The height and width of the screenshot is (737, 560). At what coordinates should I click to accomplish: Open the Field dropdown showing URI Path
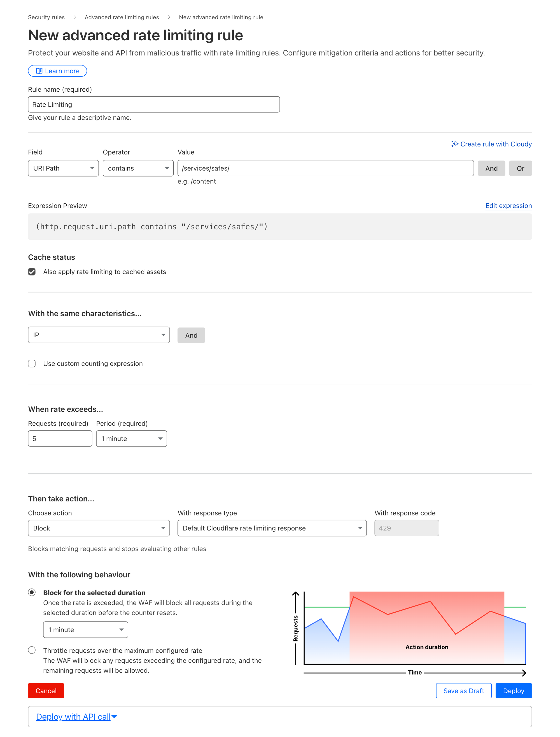pyautogui.click(x=63, y=168)
